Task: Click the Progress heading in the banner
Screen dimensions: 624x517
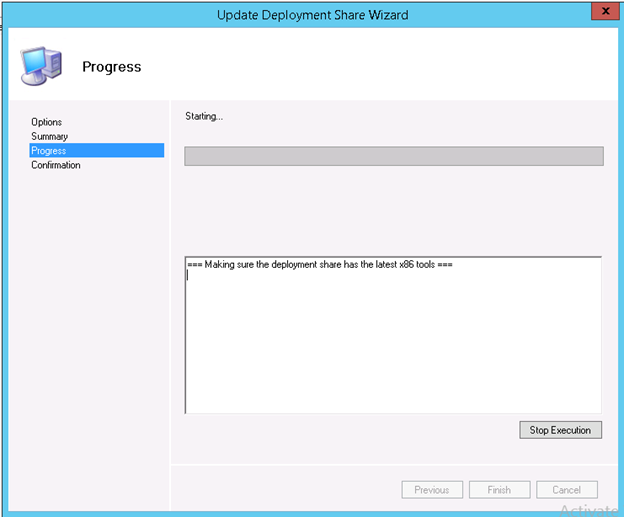Action: [111, 67]
